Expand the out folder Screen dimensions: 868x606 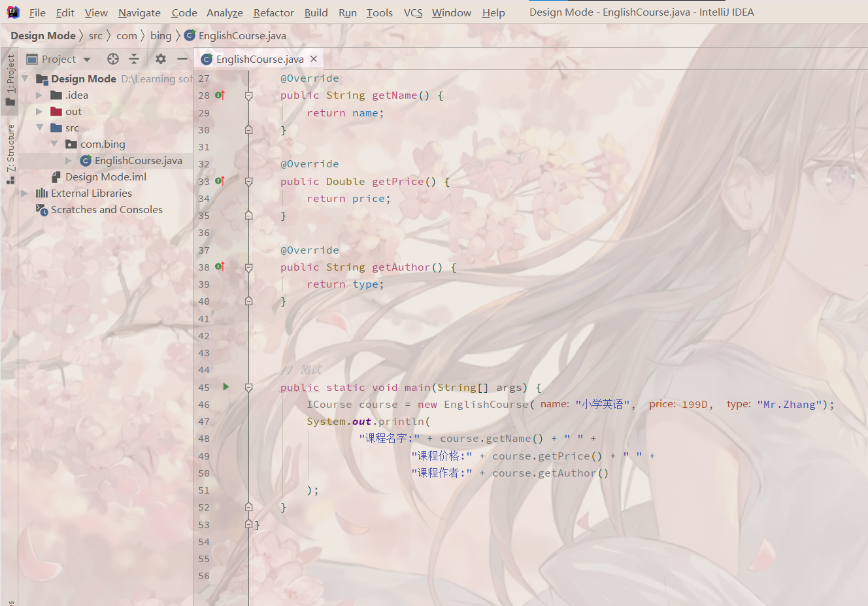coord(39,111)
